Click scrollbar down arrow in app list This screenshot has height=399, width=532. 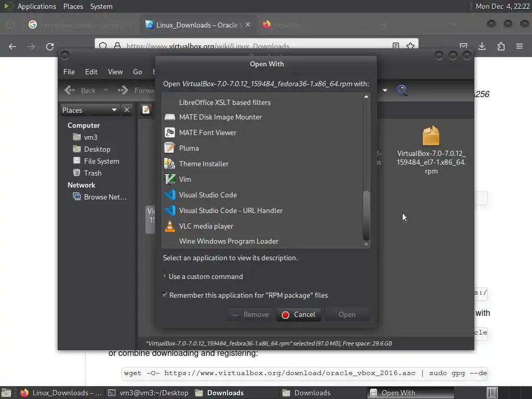pos(366,244)
